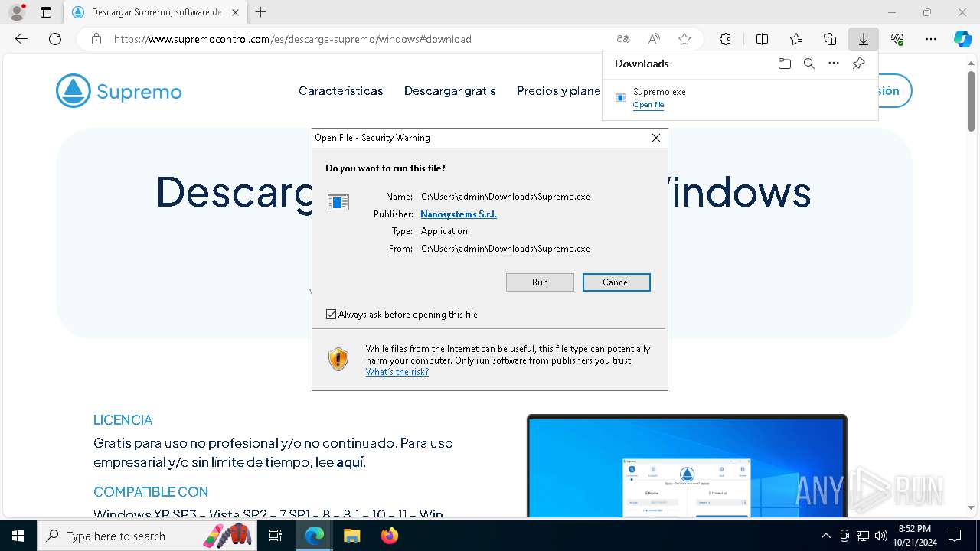This screenshot has height=551, width=980.
Task: Click Nanosystems S.r.l. publisher link
Action: 459,214
